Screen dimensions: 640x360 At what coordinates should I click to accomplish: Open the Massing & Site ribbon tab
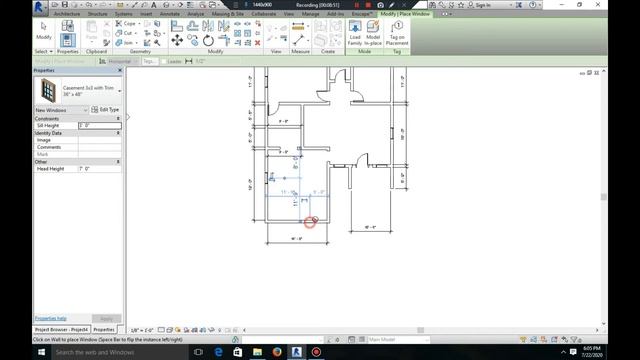(228, 14)
